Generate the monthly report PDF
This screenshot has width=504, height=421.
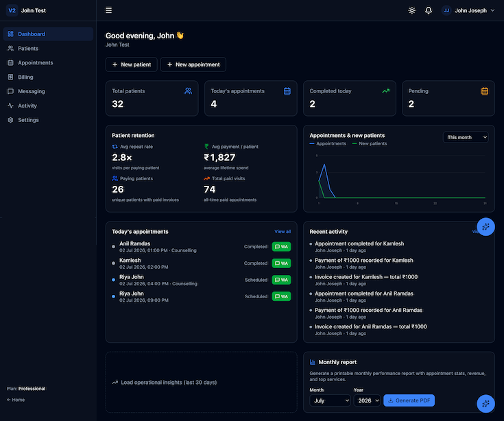[x=409, y=400]
